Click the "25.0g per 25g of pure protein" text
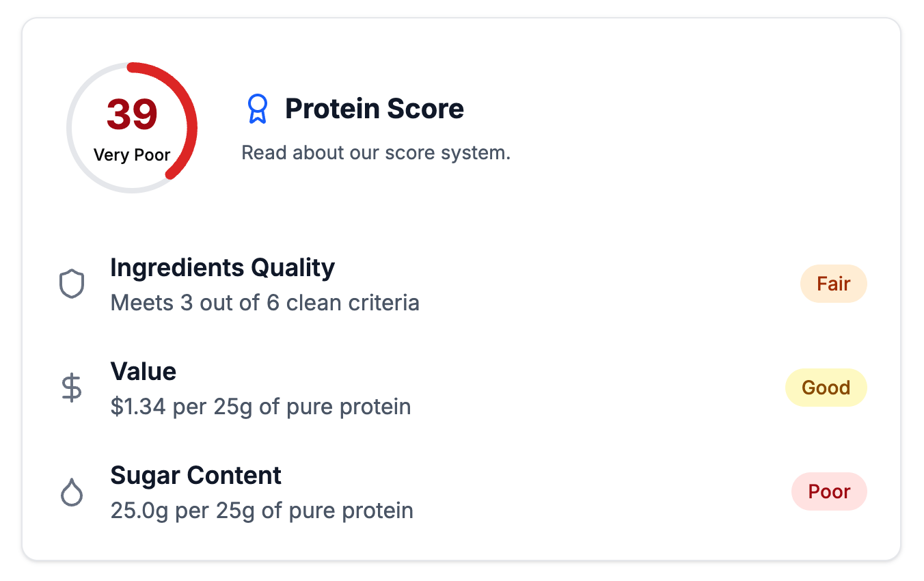This screenshot has width=924, height=581. 262,511
